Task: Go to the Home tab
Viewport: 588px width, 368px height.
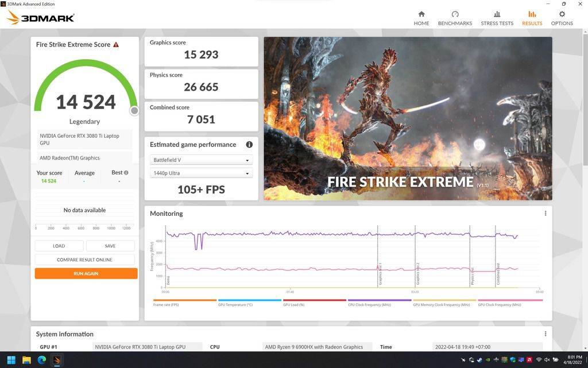Action: [421, 18]
